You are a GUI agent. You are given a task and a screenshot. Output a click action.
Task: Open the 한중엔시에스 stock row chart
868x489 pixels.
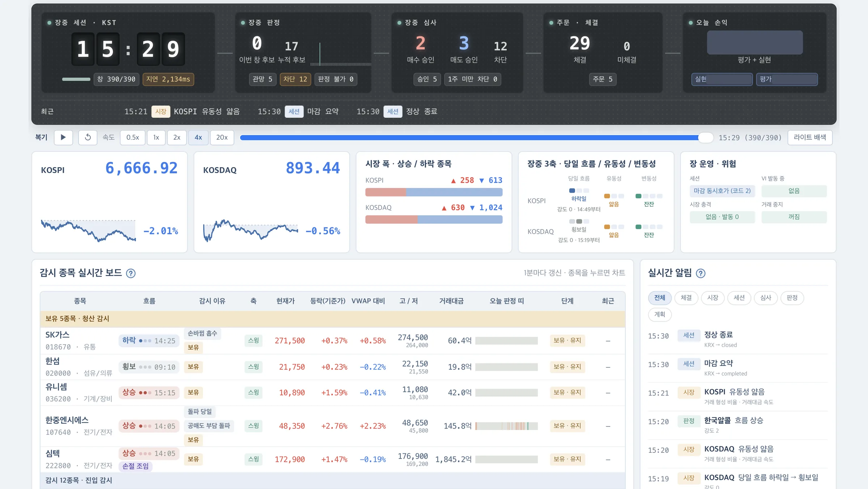[332, 426]
